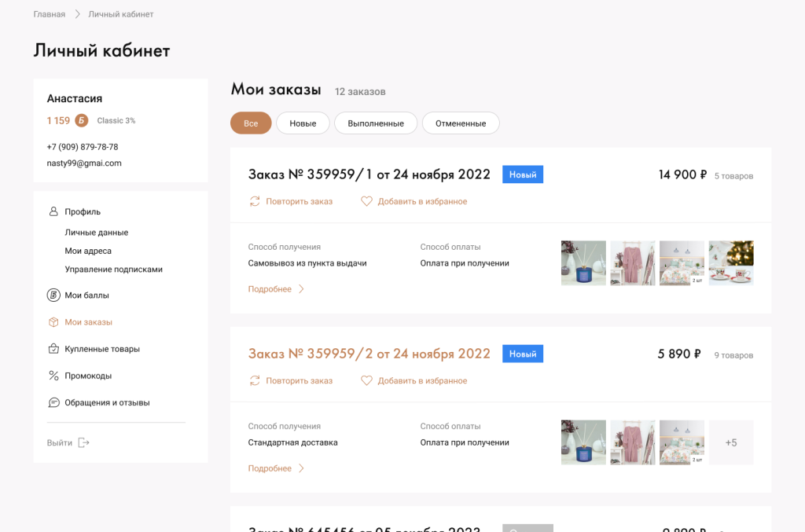Toggle heart favorite for order 359959/1
This screenshot has height=532, width=805.
point(366,201)
